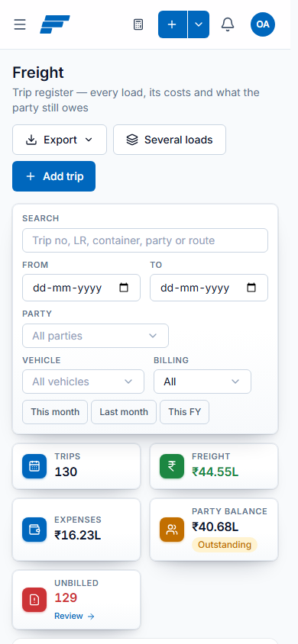Click the Several loads button
298x644 pixels.
click(170, 140)
